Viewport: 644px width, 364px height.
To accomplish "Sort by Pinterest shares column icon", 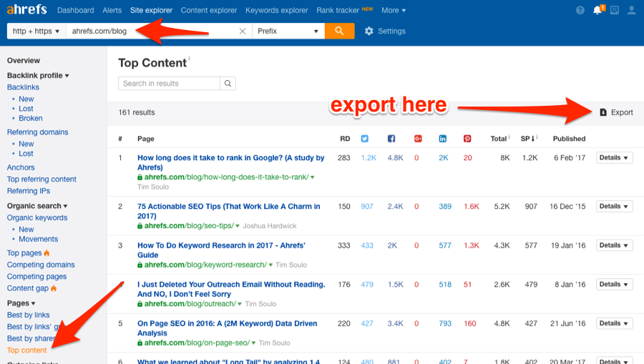I will click(467, 139).
